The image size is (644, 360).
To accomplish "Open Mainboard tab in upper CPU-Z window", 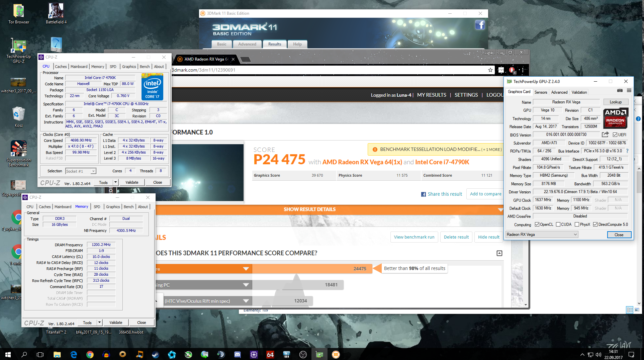I will [79, 67].
